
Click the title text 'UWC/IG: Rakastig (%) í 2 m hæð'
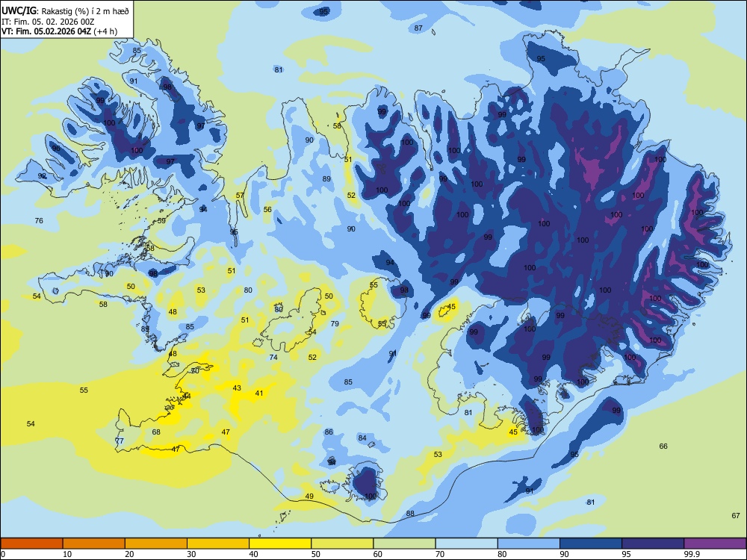coord(65,10)
